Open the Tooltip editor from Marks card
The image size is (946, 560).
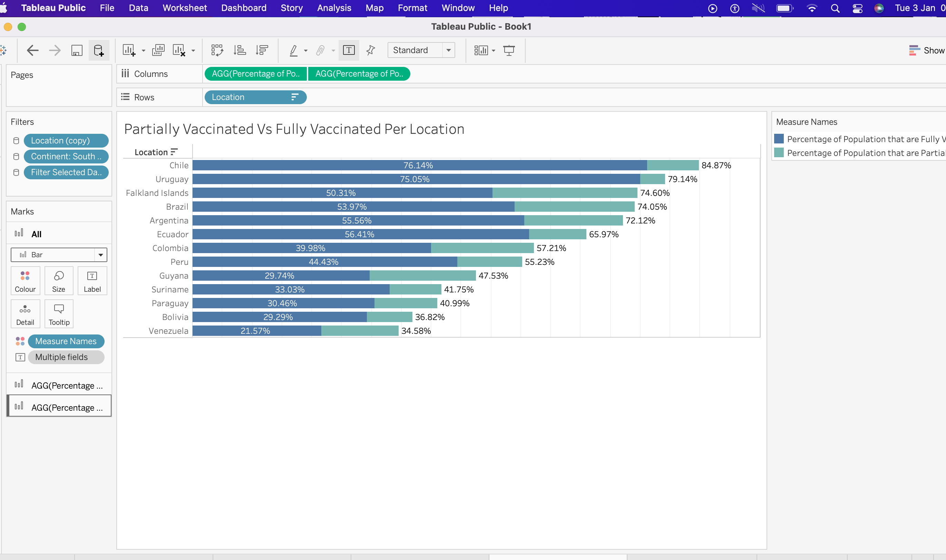(59, 313)
